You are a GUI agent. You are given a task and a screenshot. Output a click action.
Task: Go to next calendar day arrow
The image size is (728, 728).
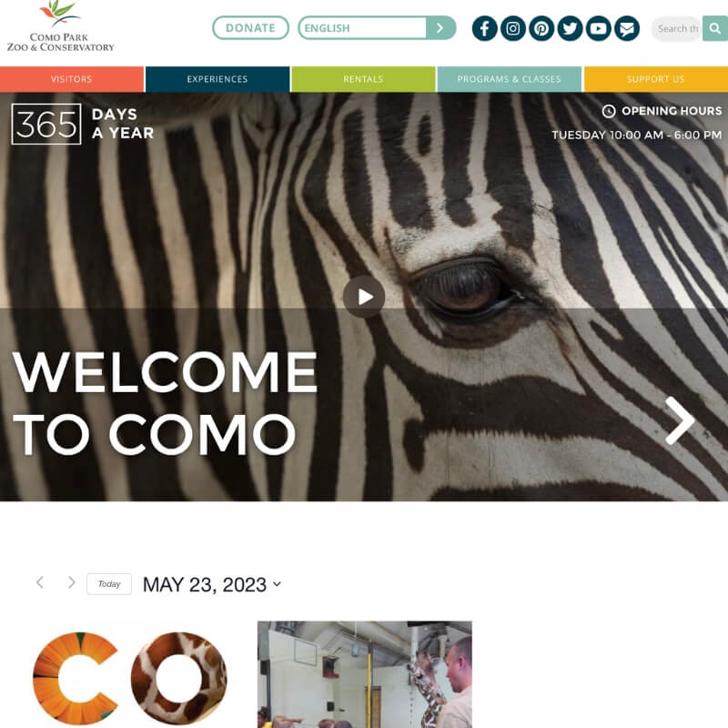pos(71,582)
